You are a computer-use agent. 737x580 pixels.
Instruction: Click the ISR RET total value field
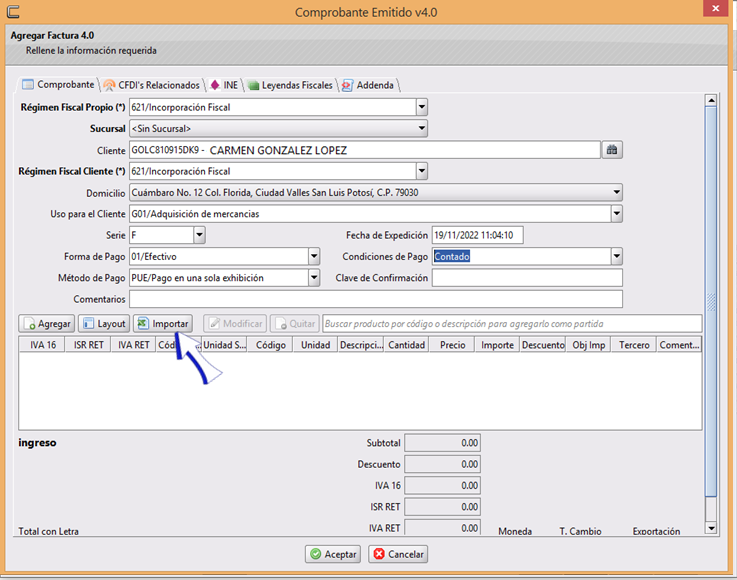[x=442, y=507]
